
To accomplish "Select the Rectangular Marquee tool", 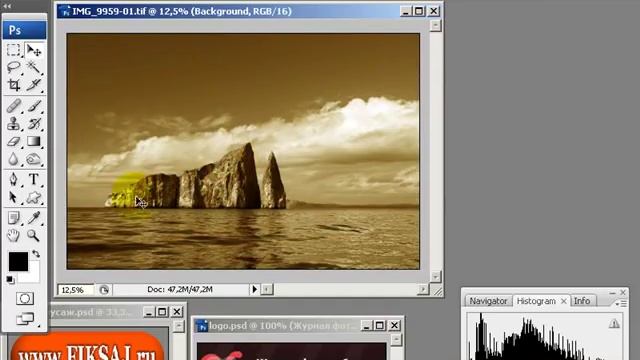I will click(x=13, y=50).
